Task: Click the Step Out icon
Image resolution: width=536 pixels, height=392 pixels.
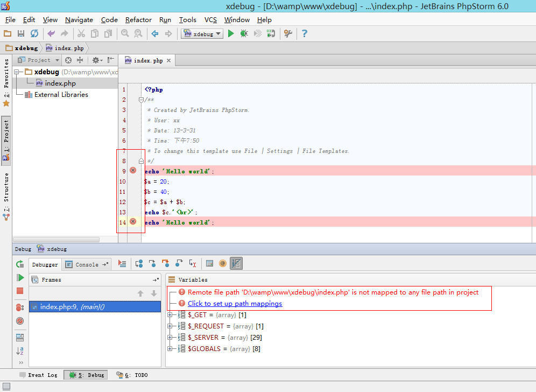Action: pos(179,263)
